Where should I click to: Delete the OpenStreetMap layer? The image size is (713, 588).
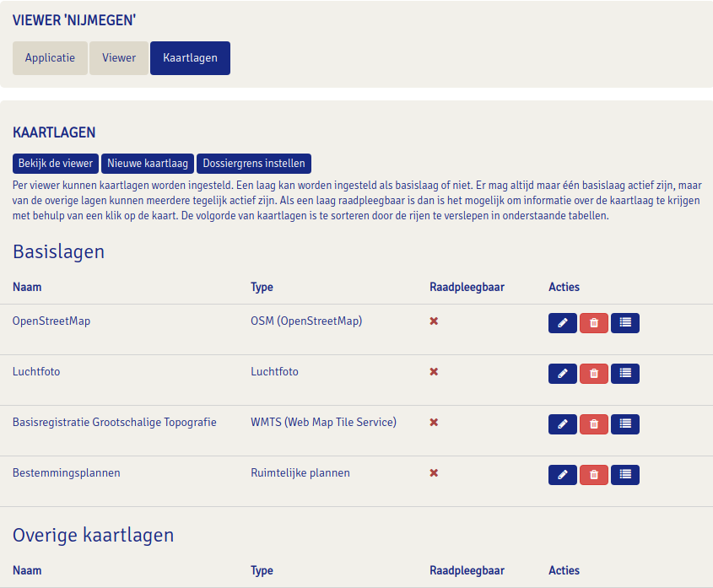(594, 323)
